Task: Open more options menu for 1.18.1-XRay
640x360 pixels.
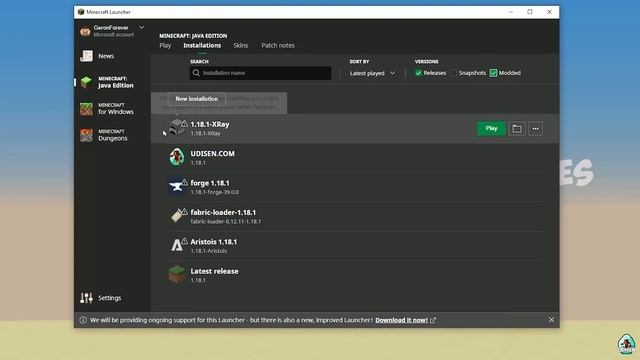Action: 536,129
